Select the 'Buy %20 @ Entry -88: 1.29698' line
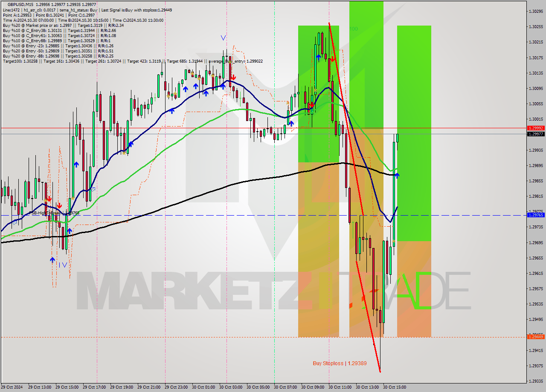The width and height of the screenshot is (546, 392). [58, 56]
